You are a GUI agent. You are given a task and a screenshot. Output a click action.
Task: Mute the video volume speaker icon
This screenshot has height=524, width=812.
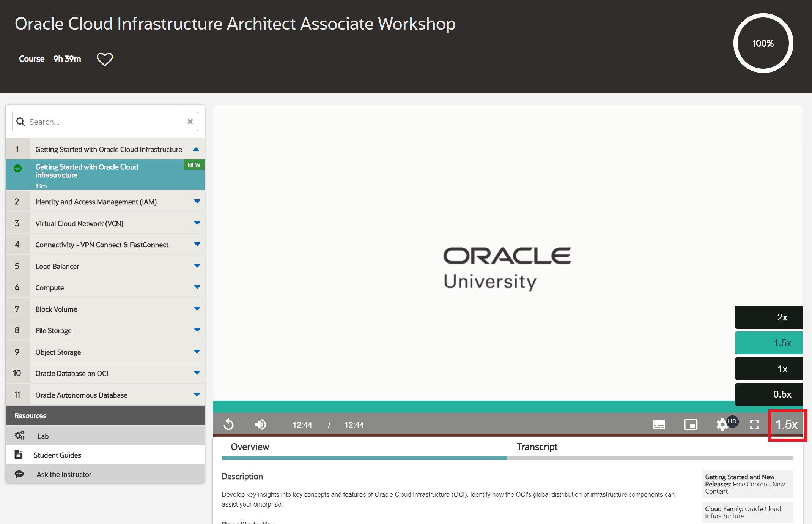(x=260, y=424)
